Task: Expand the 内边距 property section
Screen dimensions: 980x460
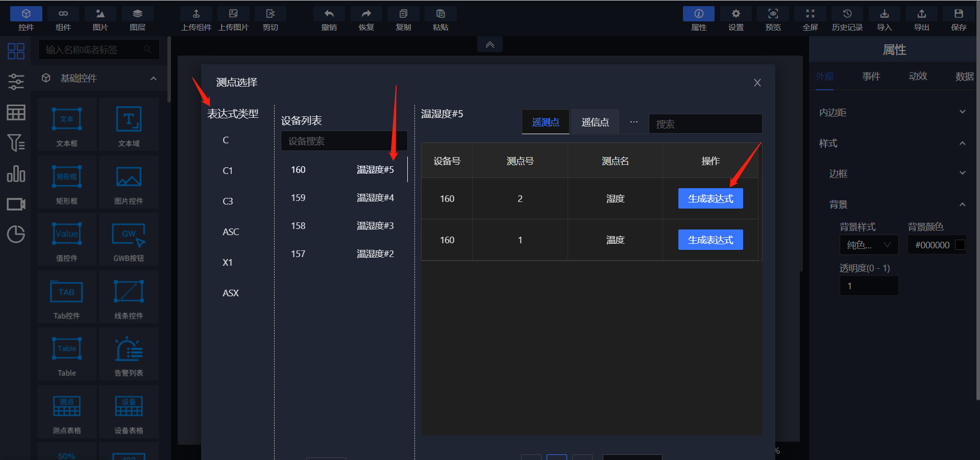Action: click(962, 112)
